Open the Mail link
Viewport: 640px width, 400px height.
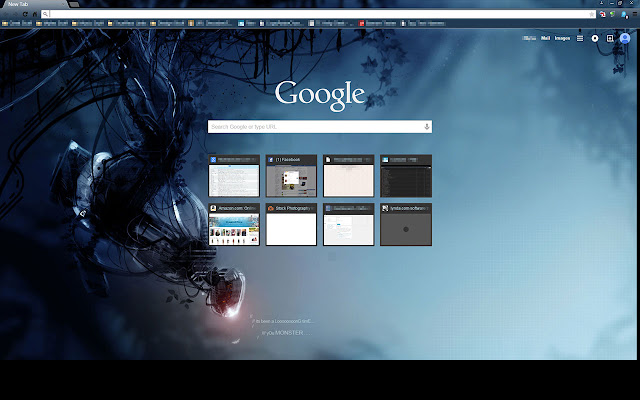545,38
